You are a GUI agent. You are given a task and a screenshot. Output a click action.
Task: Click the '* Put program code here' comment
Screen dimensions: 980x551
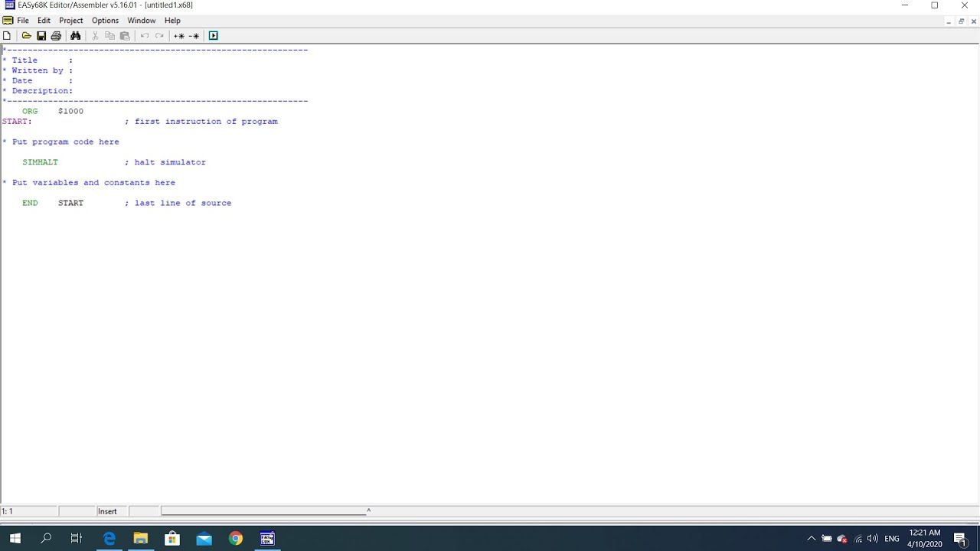60,142
